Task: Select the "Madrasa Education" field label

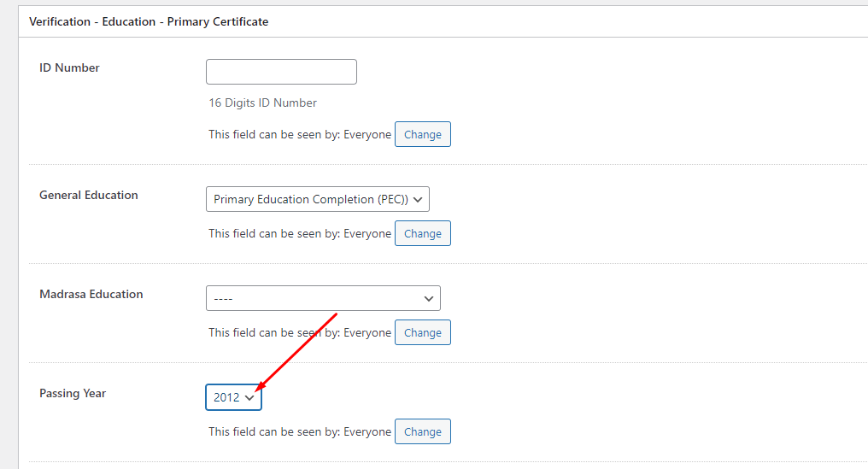Action: [x=91, y=294]
